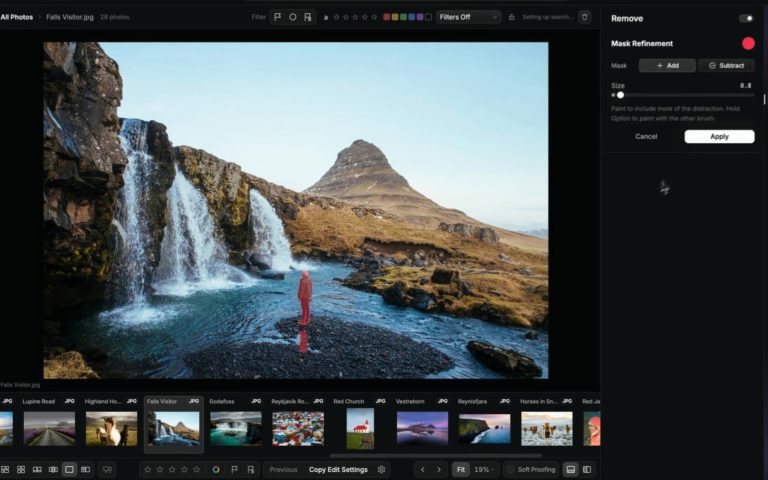The image size is (768, 480).
Task: Toggle the Remove panel switch
Action: pos(746,18)
